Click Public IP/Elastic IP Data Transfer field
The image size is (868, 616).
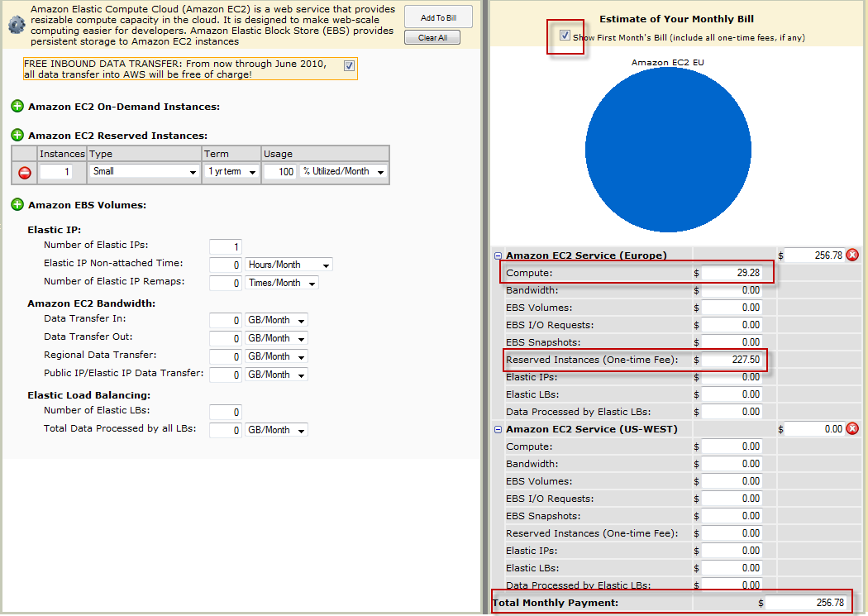point(226,375)
